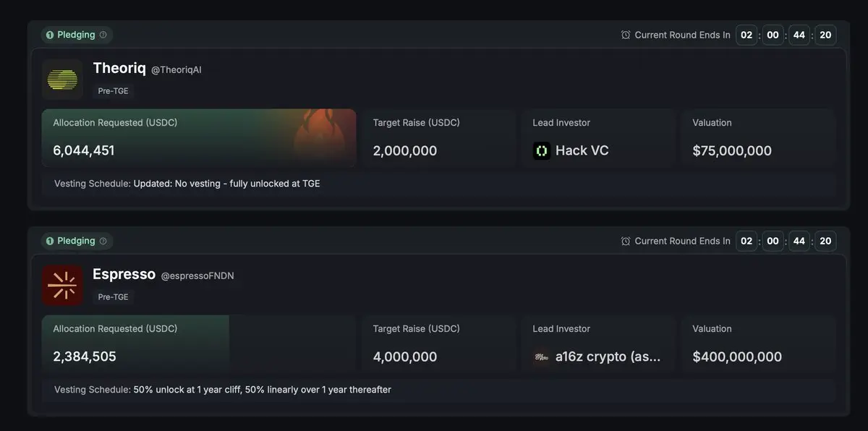Image resolution: width=868 pixels, height=431 pixels.
Task: Click the a16z crypto investor logo
Action: point(542,357)
